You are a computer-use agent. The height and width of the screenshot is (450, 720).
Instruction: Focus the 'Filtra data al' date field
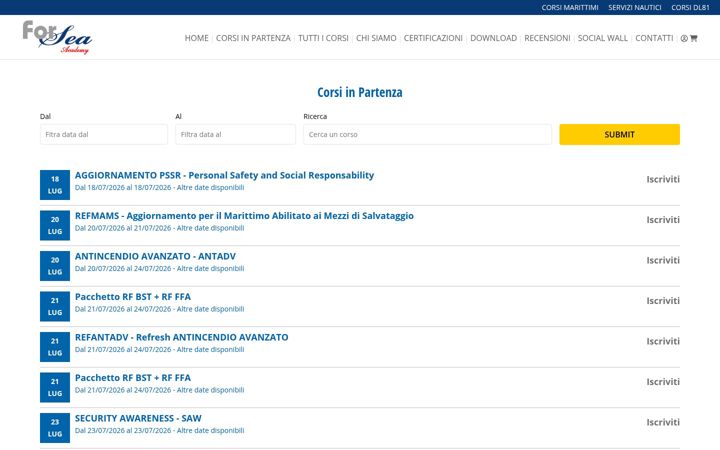[x=235, y=135]
